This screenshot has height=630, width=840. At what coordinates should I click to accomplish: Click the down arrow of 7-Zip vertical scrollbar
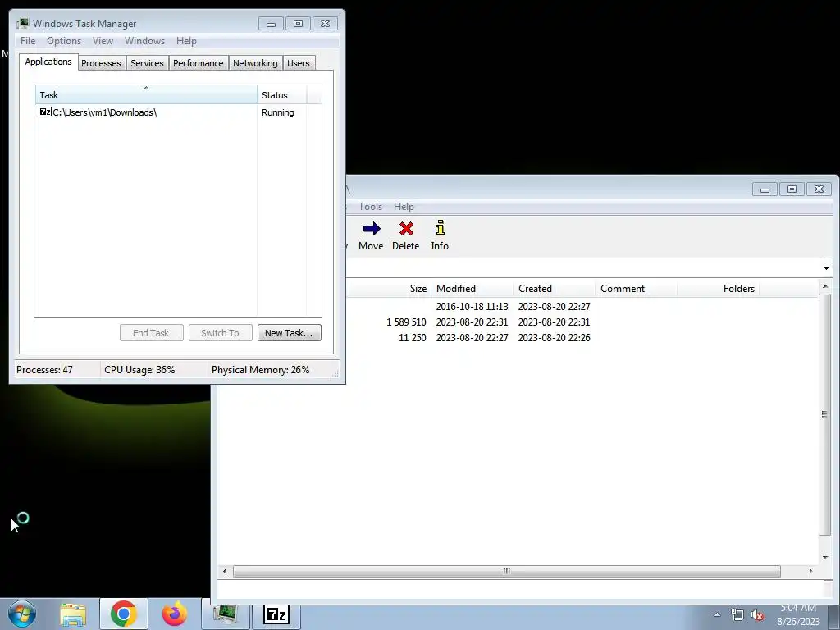coord(825,557)
